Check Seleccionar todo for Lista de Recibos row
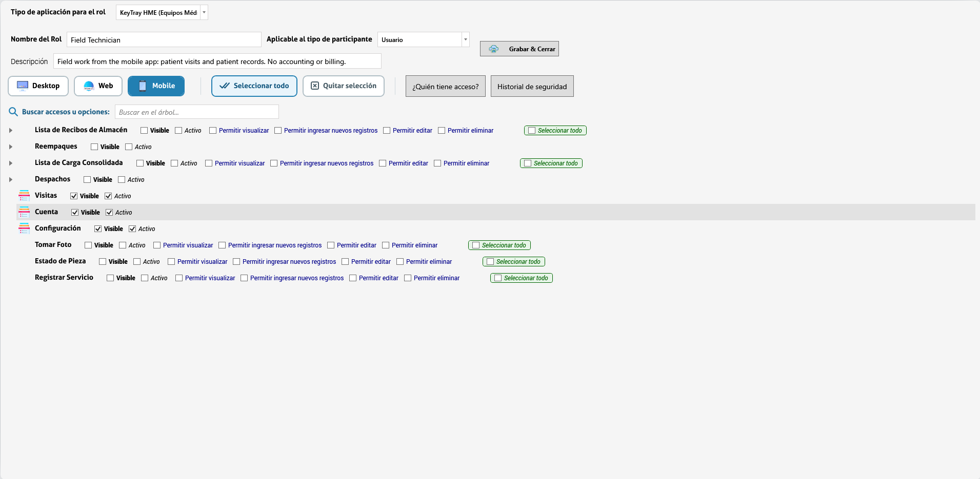980x479 pixels. tap(532, 130)
